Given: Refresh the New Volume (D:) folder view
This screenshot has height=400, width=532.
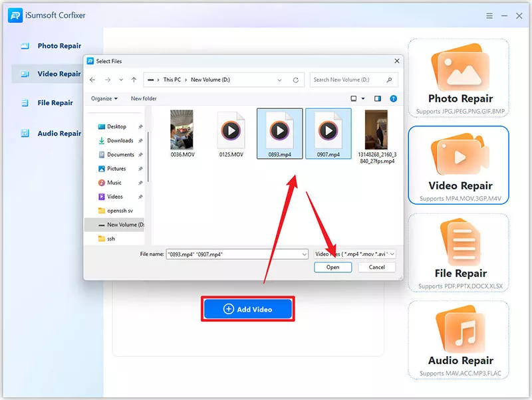Looking at the screenshot, I should click(295, 80).
